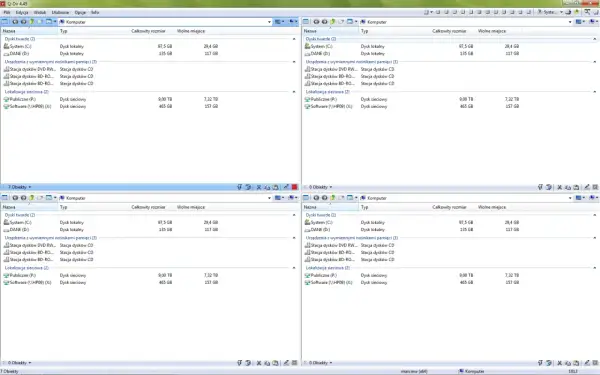600x375 pixels.
Task: Click paste icon in top-left pane status bar
Action: pos(275,187)
